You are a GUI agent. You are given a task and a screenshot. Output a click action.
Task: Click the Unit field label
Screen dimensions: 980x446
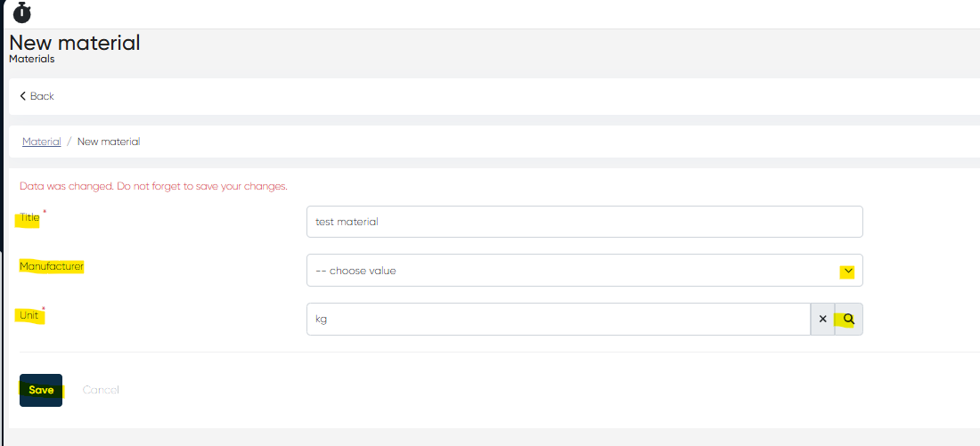pos(29,315)
